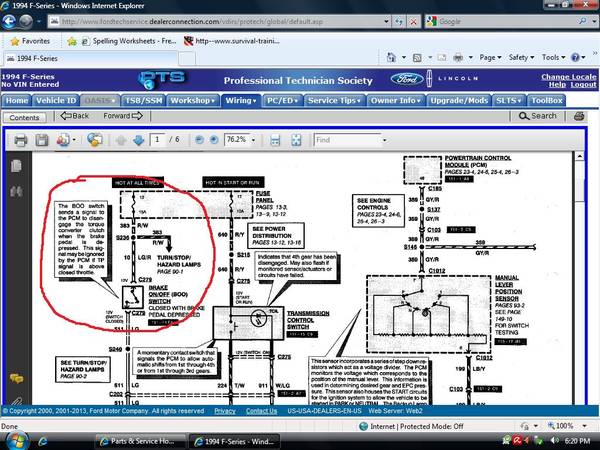Viewport: 600px width, 450px height.
Task: Select the Upgrade/Mods tab
Action: point(459,100)
